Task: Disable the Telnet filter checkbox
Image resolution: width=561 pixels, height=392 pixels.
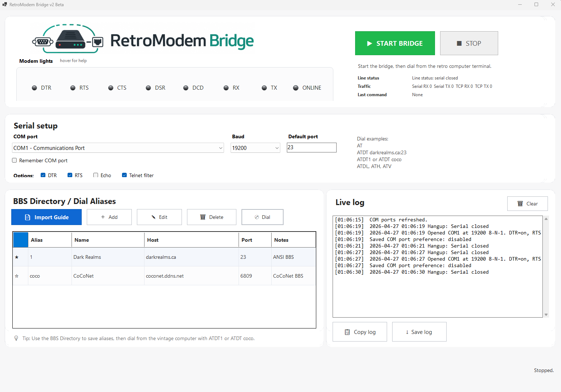Action: (x=125, y=175)
